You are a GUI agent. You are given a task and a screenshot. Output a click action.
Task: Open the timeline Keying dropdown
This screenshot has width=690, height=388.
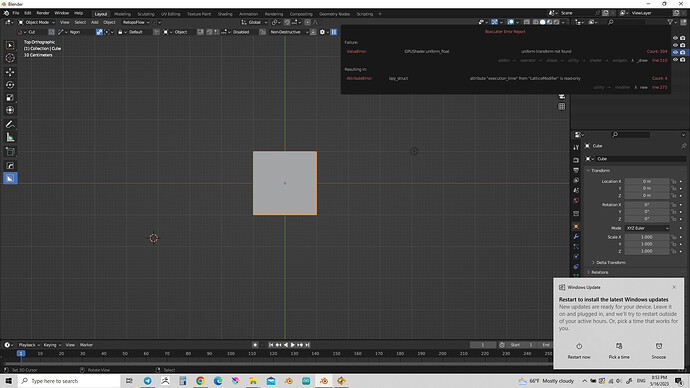[52, 345]
